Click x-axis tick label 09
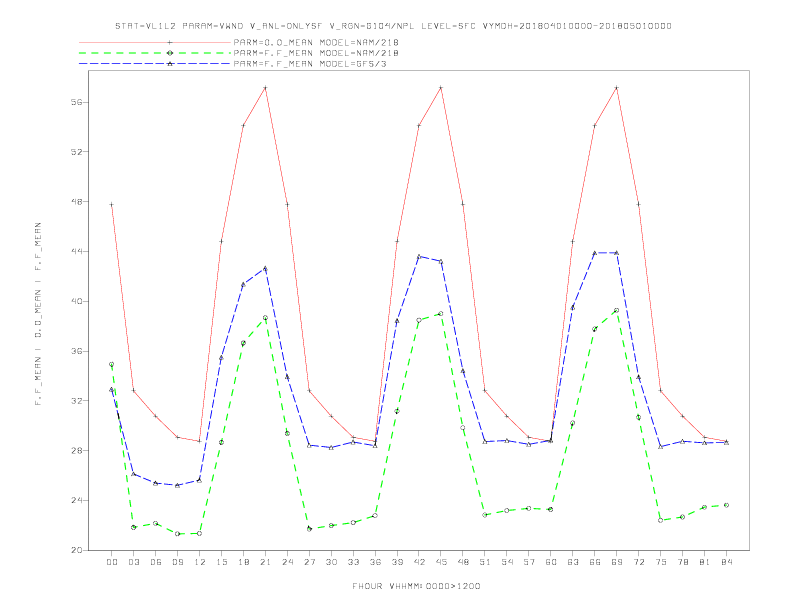This screenshot has width=792, height=612. (177, 562)
